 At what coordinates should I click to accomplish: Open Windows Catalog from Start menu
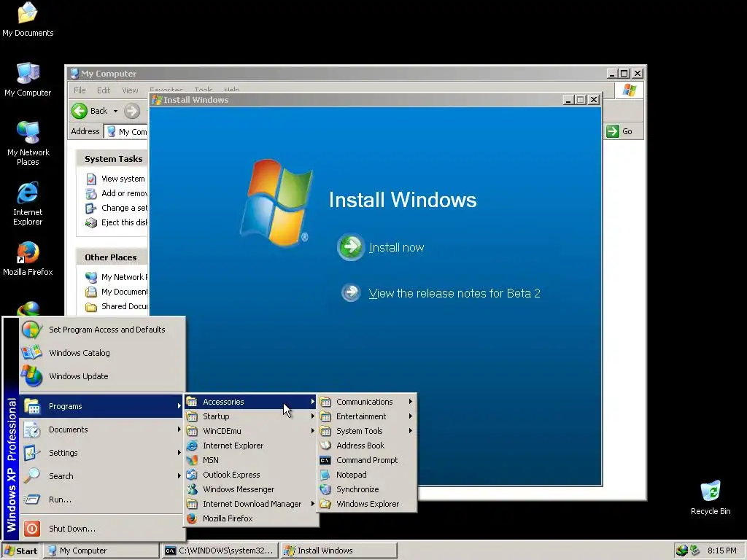pos(102,353)
